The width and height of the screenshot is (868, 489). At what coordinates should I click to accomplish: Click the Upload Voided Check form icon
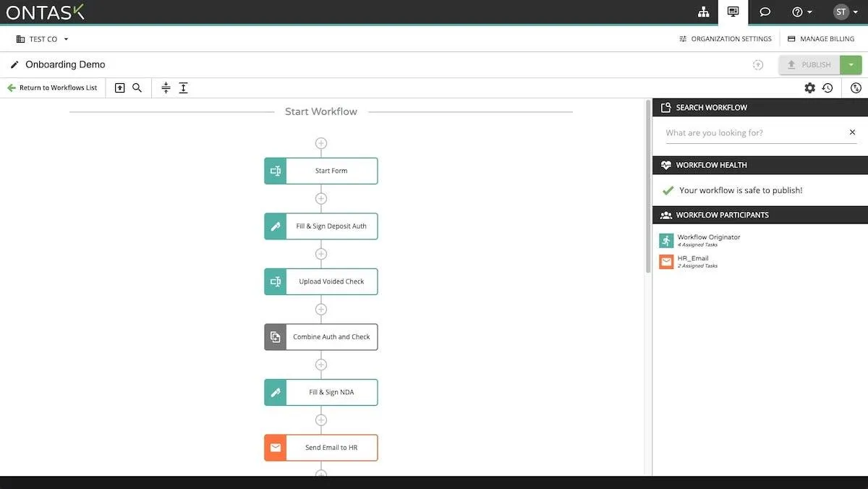pyautogui.click(x=276, y=281)
